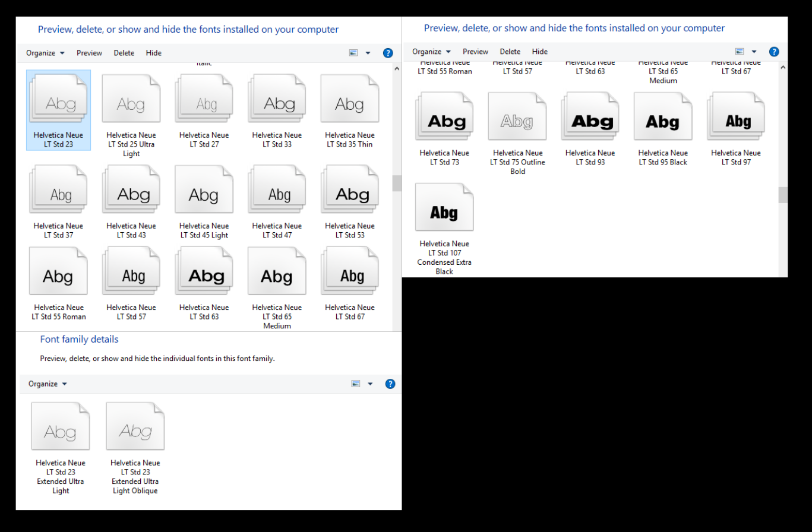Open help in Font family details window
Viewport: 812px width, 532px height.
point(390,384)
